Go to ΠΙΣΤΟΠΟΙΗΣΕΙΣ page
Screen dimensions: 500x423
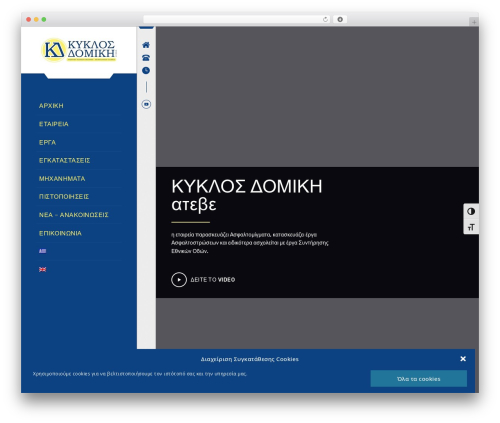point(64,197)
